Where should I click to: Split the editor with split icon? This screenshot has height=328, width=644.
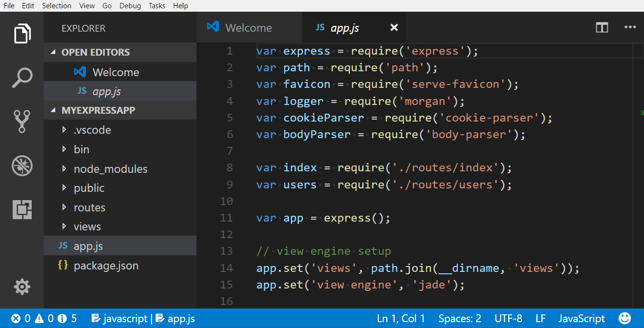click(602, 28)
